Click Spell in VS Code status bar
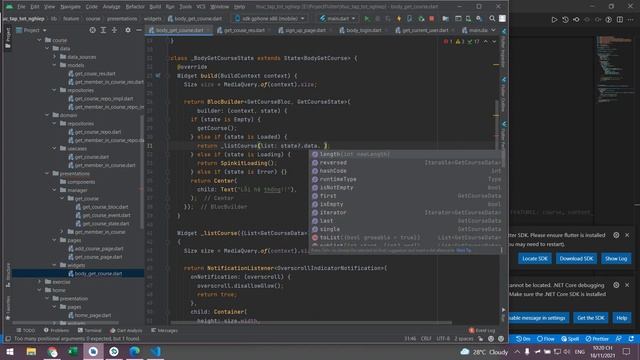640x360 pixels. (570, 339)
